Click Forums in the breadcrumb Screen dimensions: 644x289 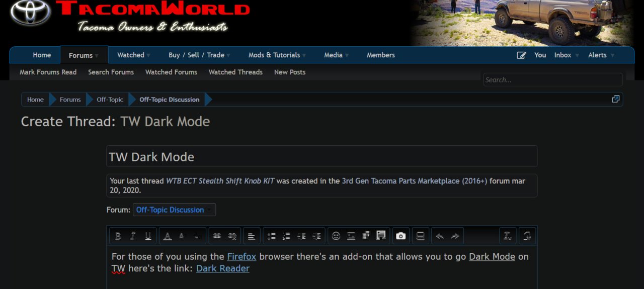pyautogui.click(x=70, y=100)
